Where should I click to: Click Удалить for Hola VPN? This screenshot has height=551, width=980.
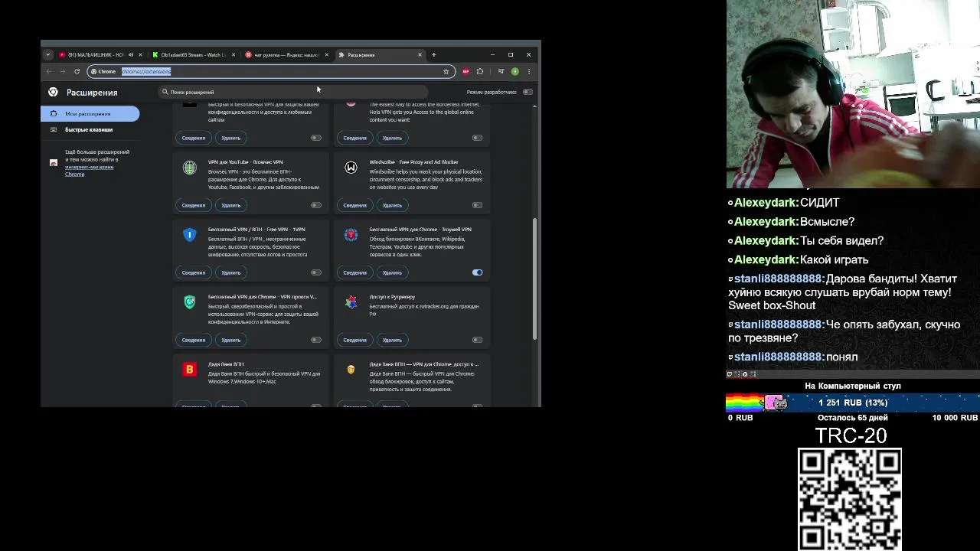pyautogui.click(x=392, y=138)
